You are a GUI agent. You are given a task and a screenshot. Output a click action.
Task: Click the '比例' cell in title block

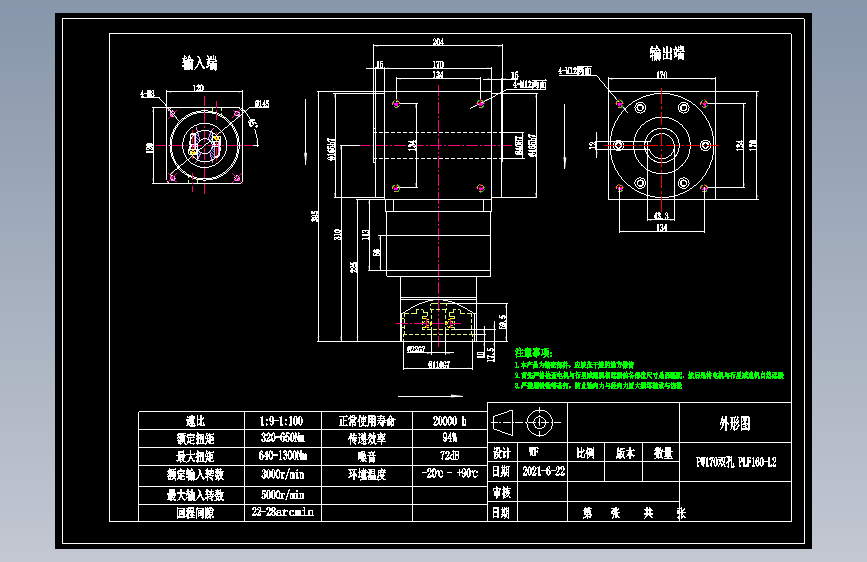point(585,453)
